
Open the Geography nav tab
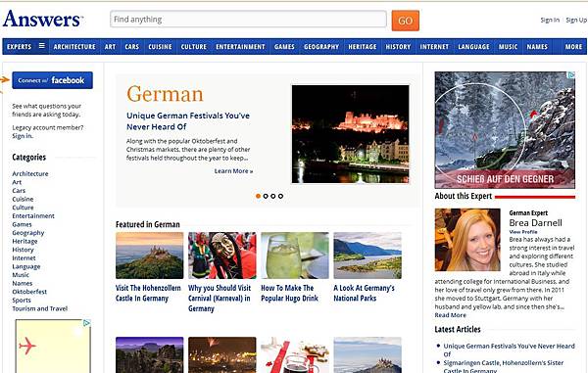coord(321,46)
